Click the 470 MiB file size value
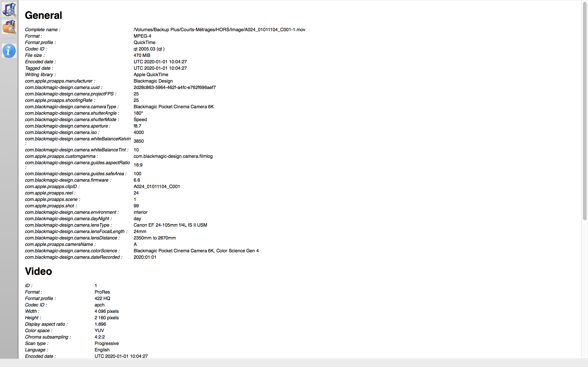 pos(142,55)
